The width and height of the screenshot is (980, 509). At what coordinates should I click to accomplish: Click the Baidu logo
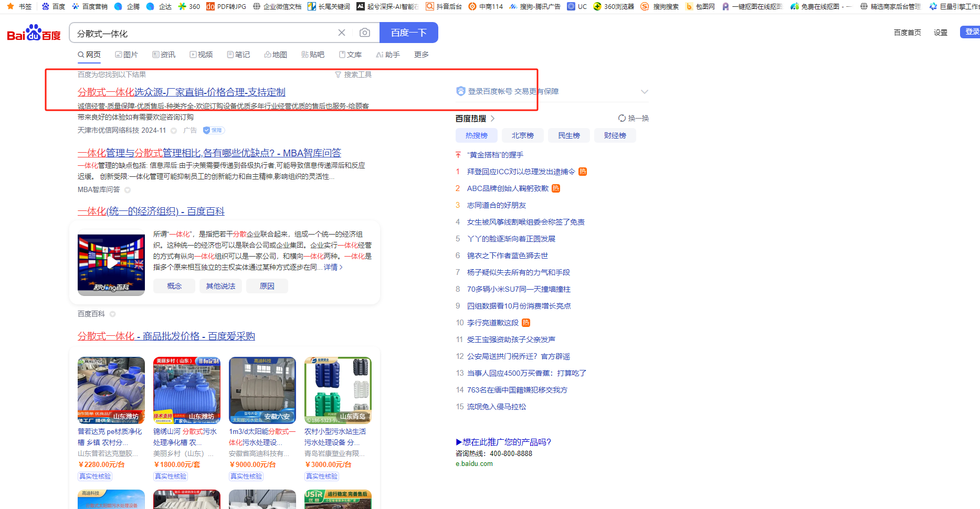tap(34, 33)
